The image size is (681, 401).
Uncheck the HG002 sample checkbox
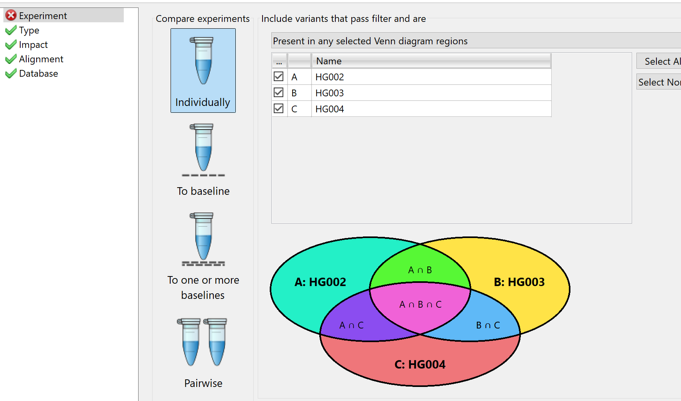click(278, 76)
